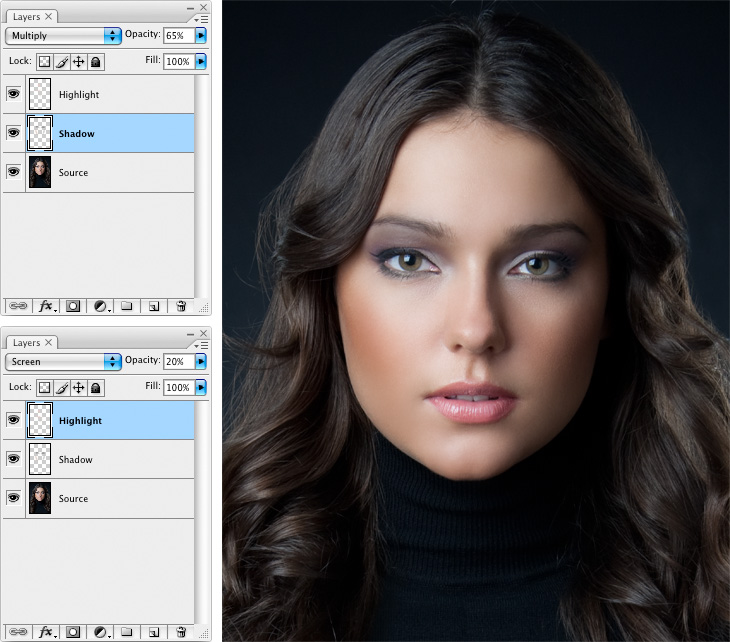The image size is (730, 642).
Task: Expand the 65% opacity slider arrow
Action: pos(201,35)
